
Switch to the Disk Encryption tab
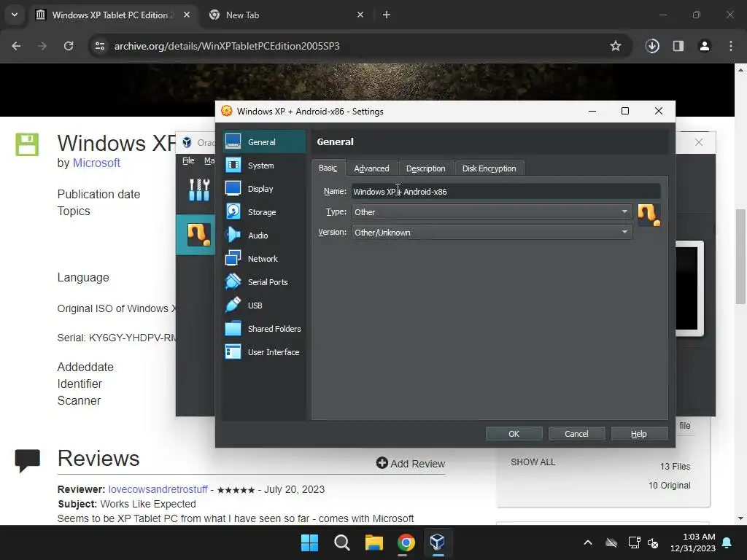coord(489,168)
